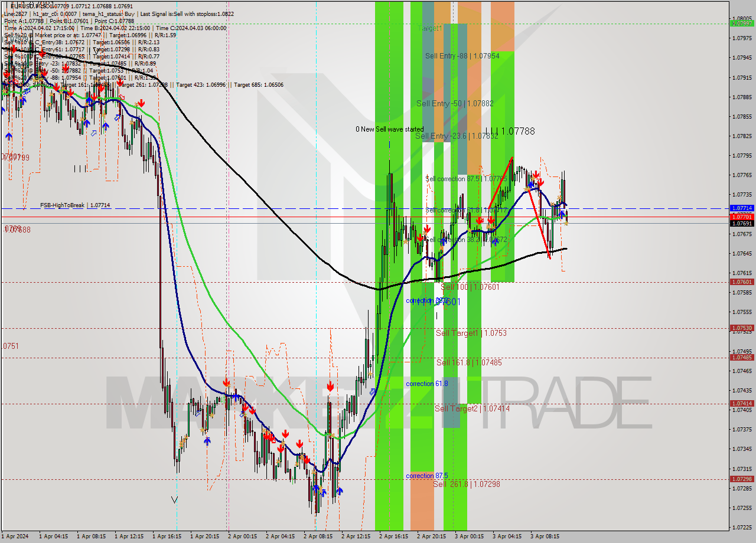
Task: Click the 'Target 423: 1.06996' info text
Action: 204,84
